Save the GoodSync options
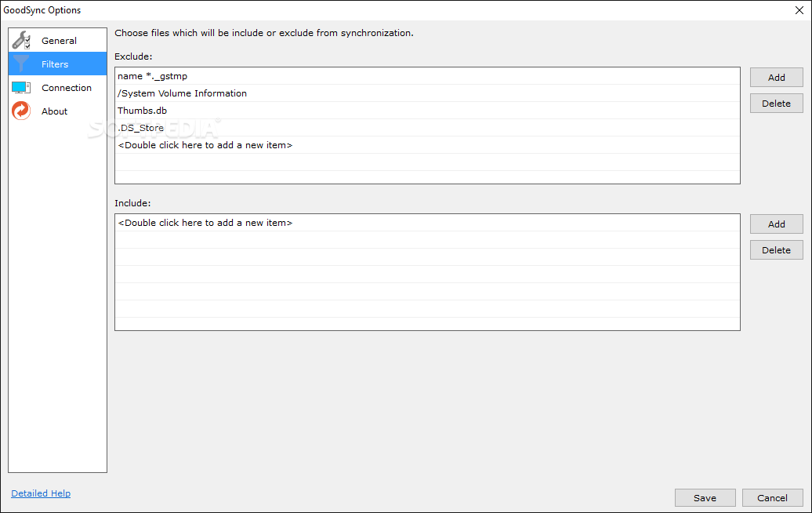Image resolution: width=812 pixels, height=513 pixels. (x=705, y=497)
